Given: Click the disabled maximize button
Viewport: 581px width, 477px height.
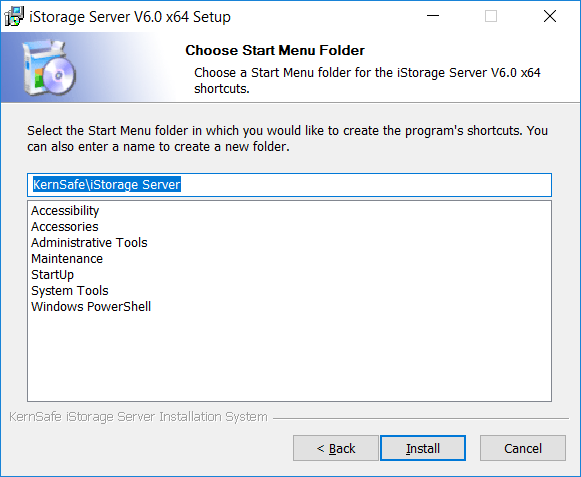Looking at the screenshot, I should [491, 16].
